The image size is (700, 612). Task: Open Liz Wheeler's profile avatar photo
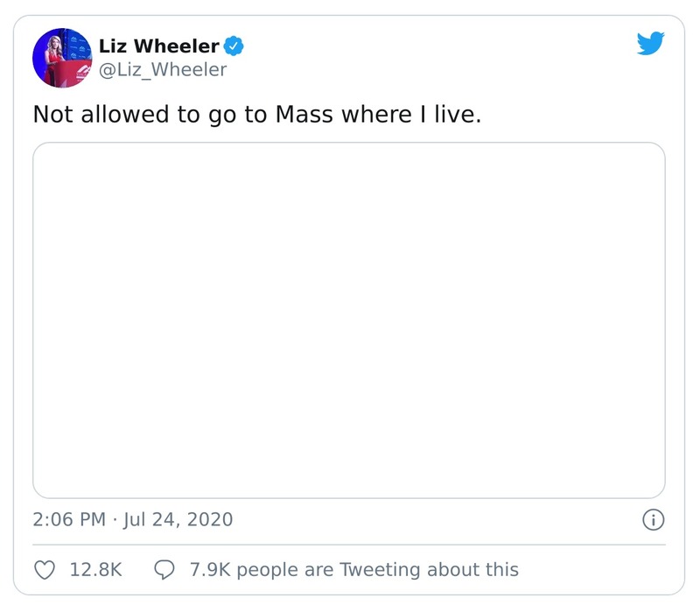(x=62, y=58)
